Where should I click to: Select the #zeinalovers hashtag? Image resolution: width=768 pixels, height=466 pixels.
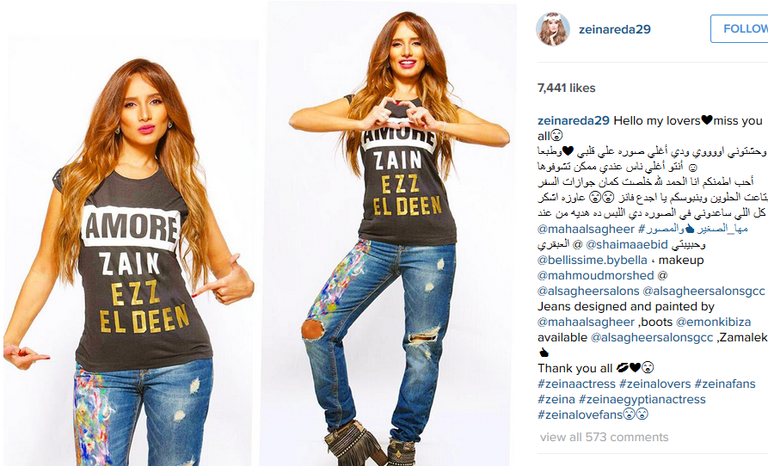(655, 384)
